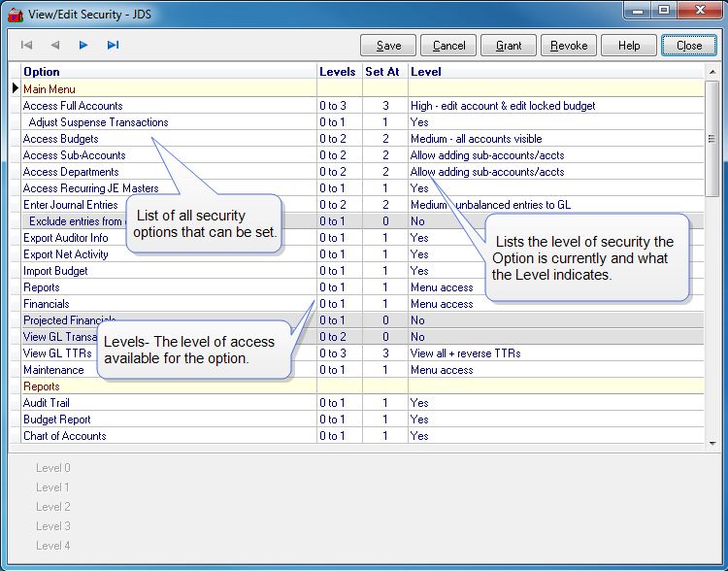Viewport: 728px width, 571px height.
Task: Click the application icon in title bar
Action: tap(15, 13)
